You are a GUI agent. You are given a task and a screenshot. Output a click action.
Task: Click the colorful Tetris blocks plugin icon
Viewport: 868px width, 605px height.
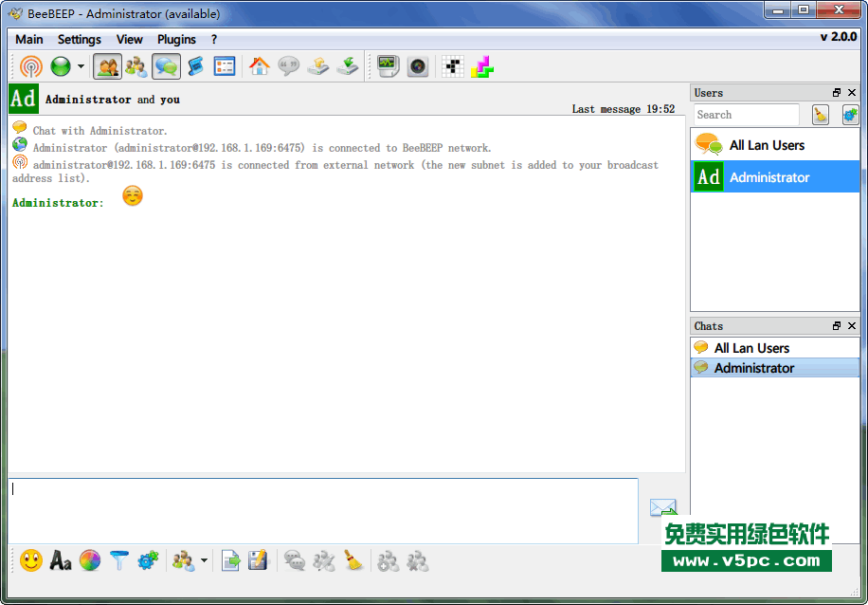482,66
